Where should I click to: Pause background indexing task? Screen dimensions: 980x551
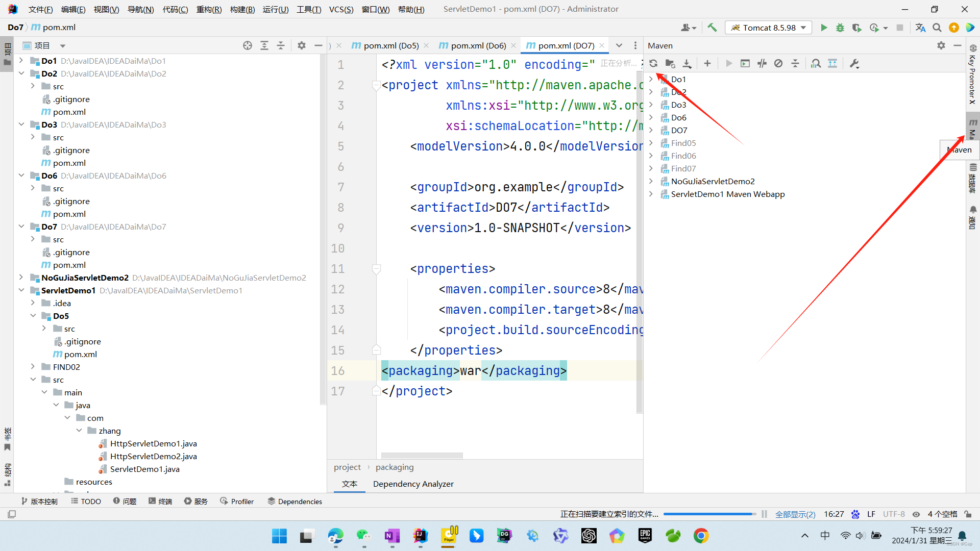pos(764,514)
